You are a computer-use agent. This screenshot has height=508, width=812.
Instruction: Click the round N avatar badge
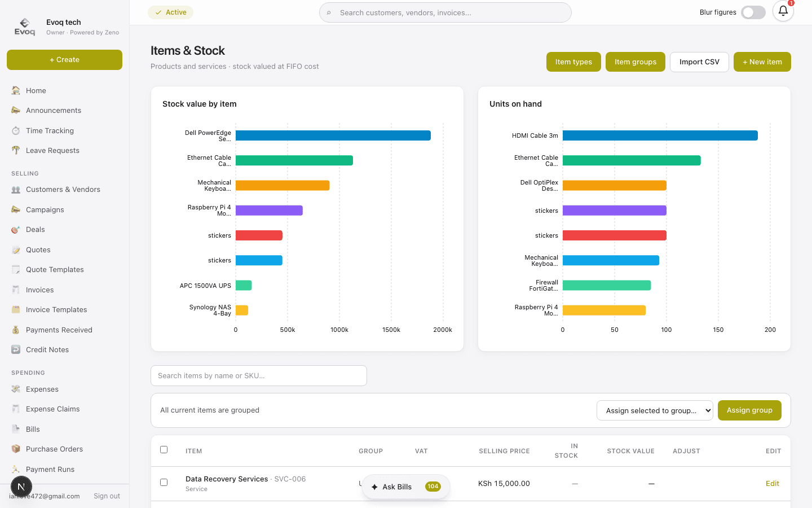(x=21, y=487)
